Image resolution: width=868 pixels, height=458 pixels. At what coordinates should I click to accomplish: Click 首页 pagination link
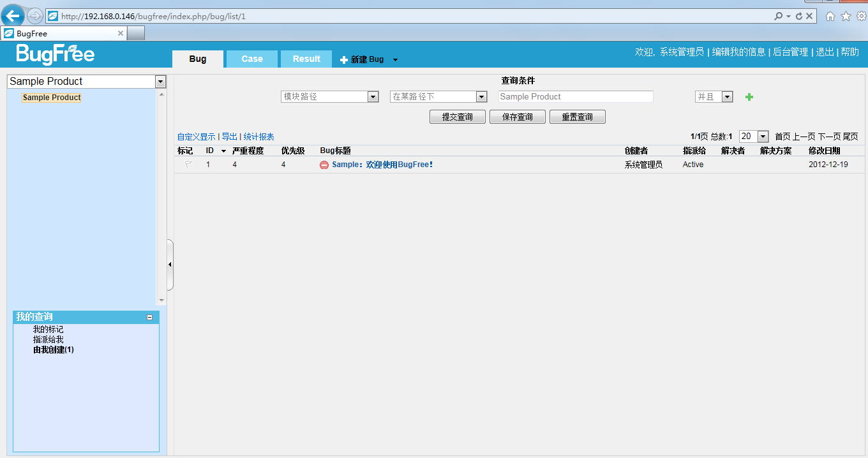tap(782, 137)
